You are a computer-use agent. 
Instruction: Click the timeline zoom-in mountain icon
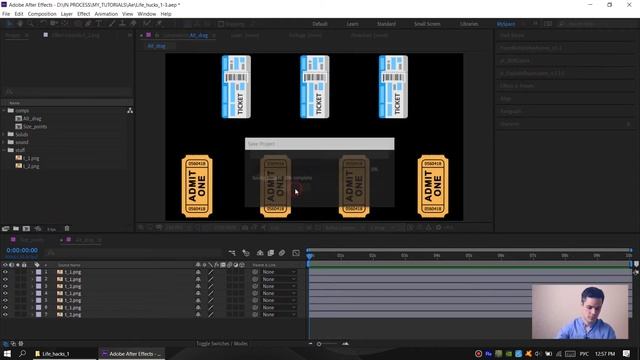[345, 344]
